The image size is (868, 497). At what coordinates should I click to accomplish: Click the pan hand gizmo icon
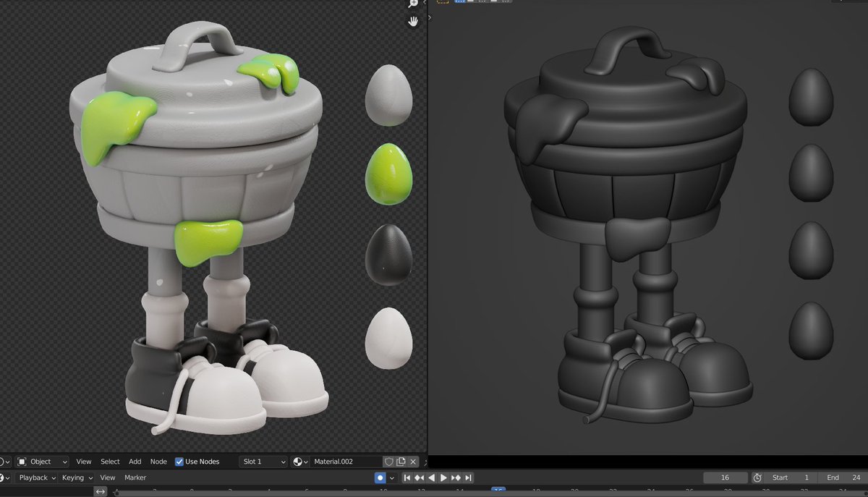pyautogui.click(x=413, y=21)
